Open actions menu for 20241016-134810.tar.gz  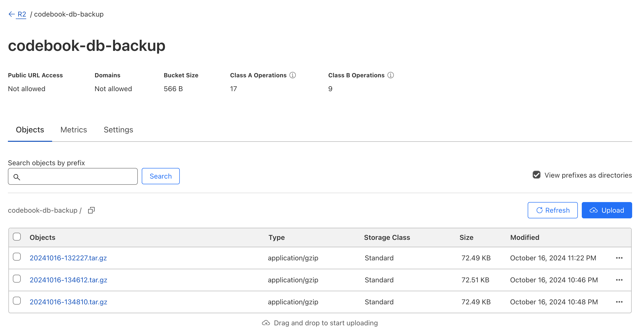click(x=619, y=302)
